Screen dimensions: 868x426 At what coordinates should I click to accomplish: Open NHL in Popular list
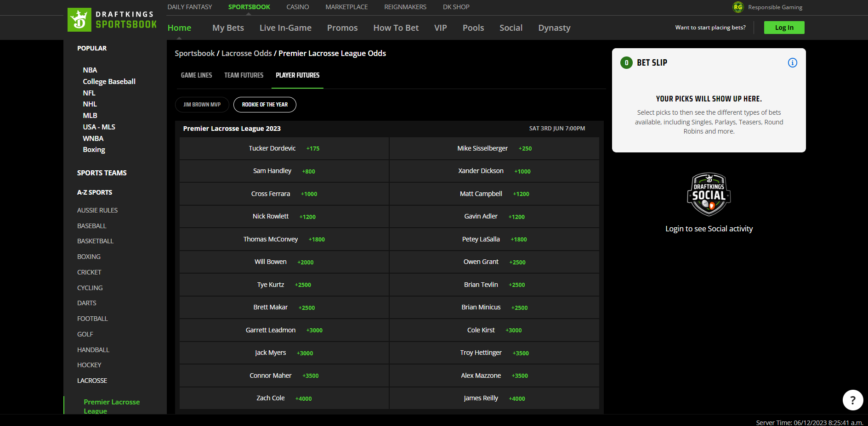point(90,104)
